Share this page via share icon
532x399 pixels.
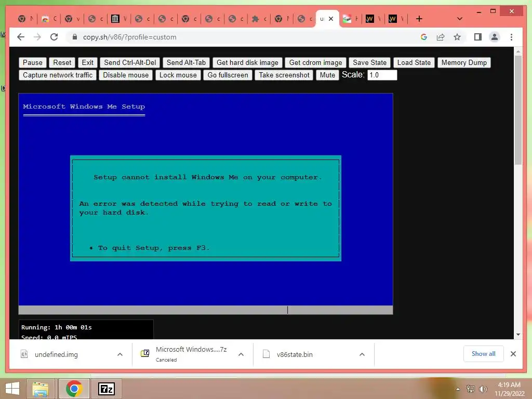pyautogui.click(x=441, y=37)
